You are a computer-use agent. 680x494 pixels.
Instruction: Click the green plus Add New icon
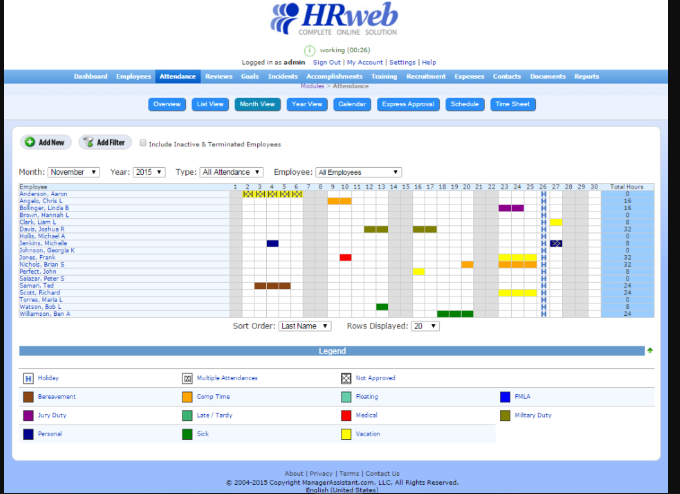(x=29, y=142)
